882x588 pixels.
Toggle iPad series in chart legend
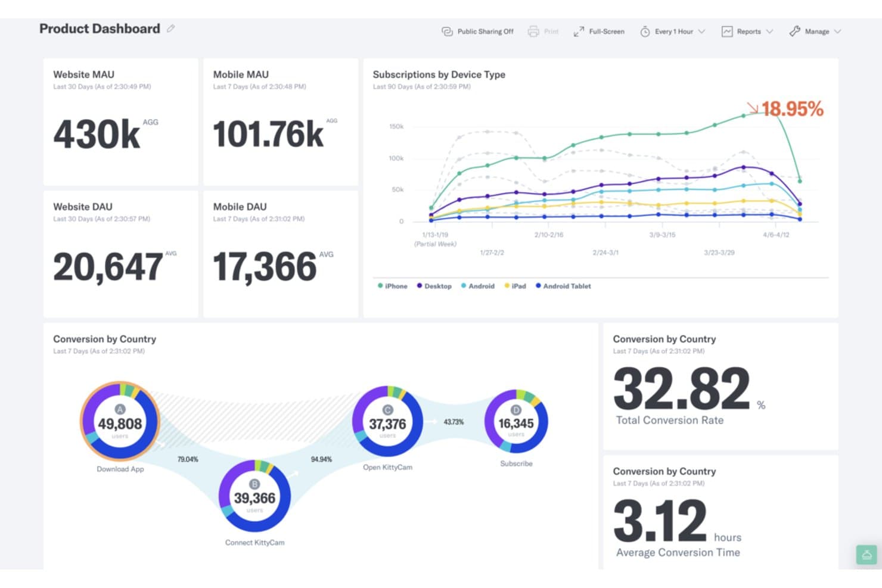(515, 286)
